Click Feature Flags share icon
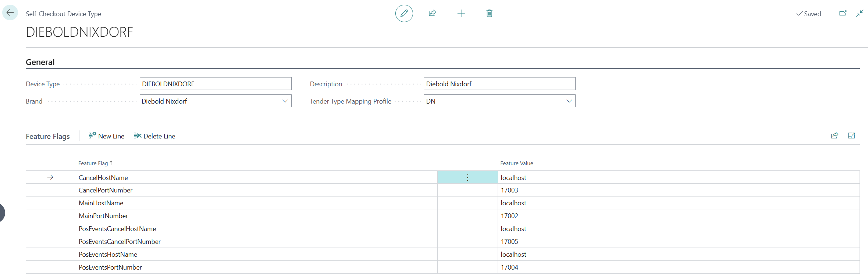This screenshot has height=274, width=868. [835, 136]
